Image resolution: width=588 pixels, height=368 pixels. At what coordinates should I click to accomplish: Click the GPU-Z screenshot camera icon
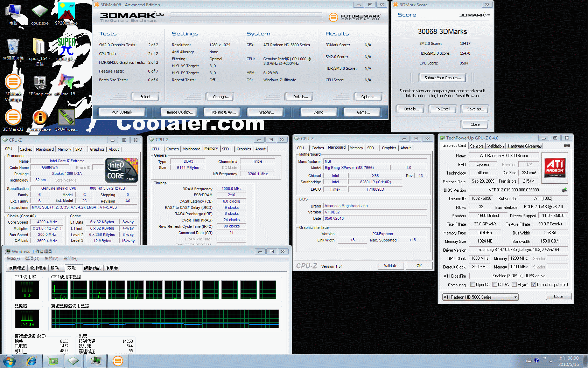point(567,145)
